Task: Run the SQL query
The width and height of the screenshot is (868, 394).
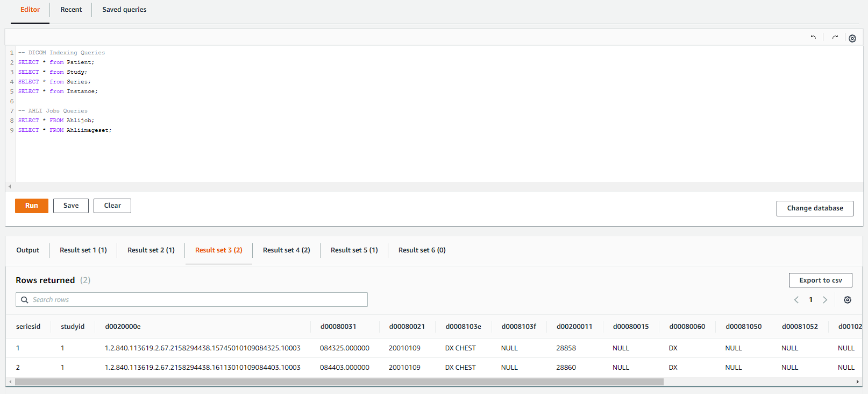Action: click(32, 206)
